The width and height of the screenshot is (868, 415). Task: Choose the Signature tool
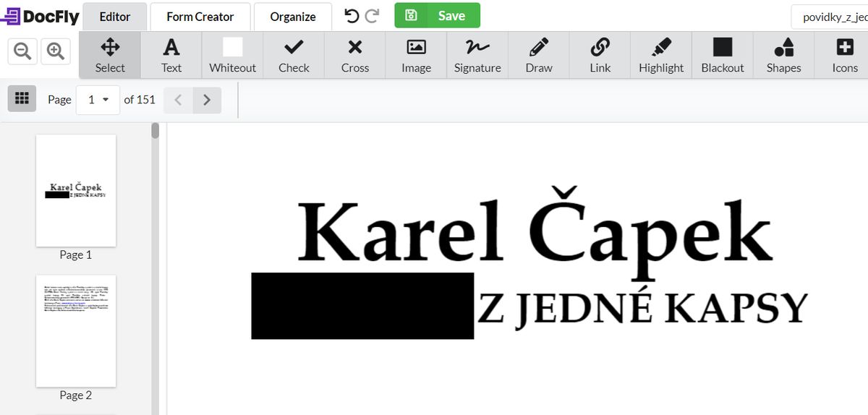point(477,56)
